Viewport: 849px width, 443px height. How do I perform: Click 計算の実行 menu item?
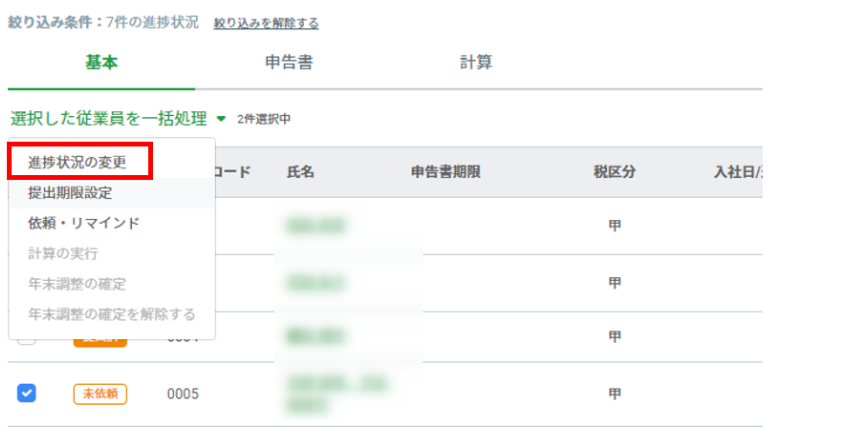pyautogui.click(x=63, y=254)
